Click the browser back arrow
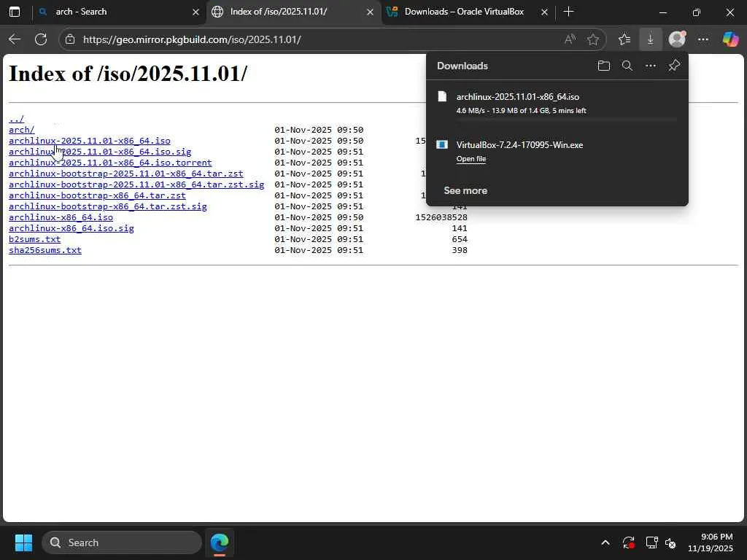Screen dimensions: 747x560 click(15, 39)
